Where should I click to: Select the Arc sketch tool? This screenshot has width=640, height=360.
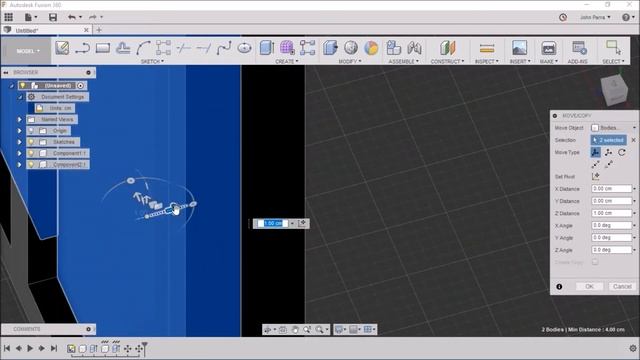click(x=143, y=48)
